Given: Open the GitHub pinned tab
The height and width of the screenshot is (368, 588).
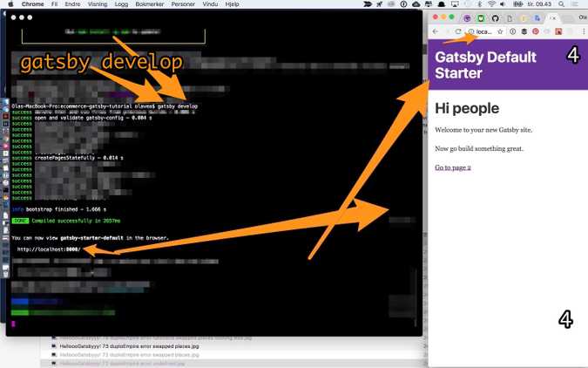Looking at the screenshot, I should [x=495, y=17].
